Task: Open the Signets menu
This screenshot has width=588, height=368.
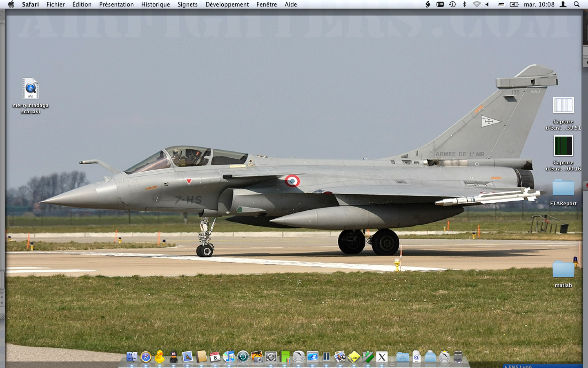Action: 187,4
